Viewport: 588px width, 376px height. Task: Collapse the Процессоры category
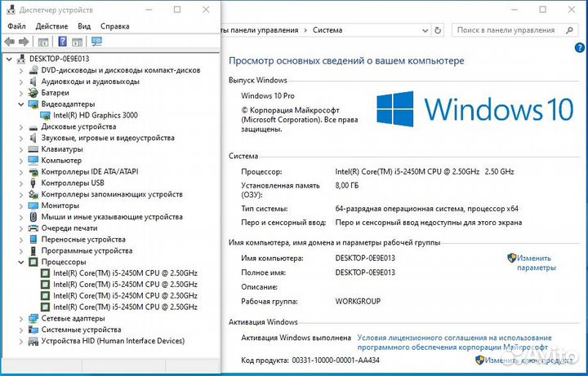click(x=21, y=262)
